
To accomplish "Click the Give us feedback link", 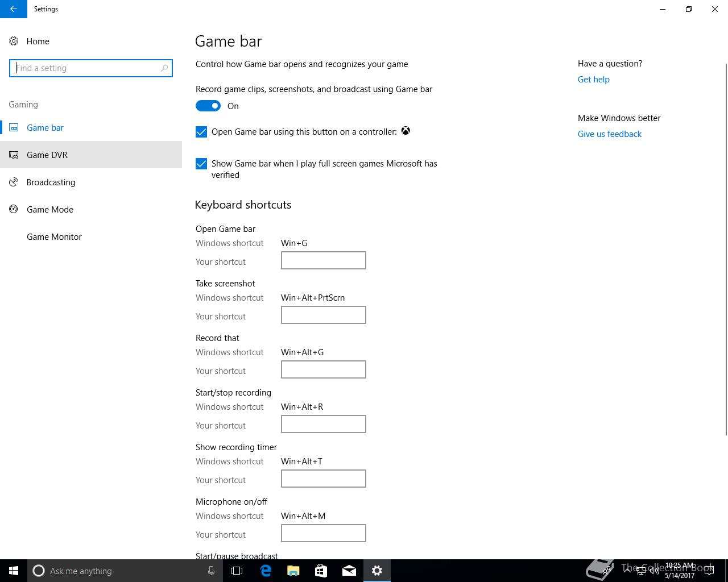I will point(610,134).
